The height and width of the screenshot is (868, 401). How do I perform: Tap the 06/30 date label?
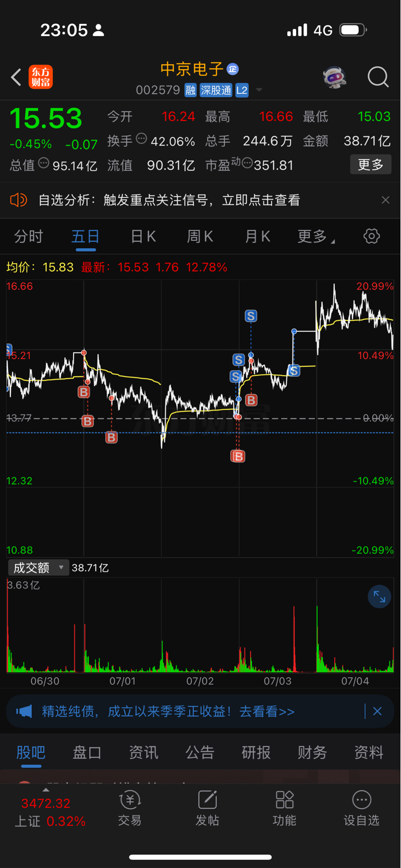pyautogui.click(x=45, y=681)
